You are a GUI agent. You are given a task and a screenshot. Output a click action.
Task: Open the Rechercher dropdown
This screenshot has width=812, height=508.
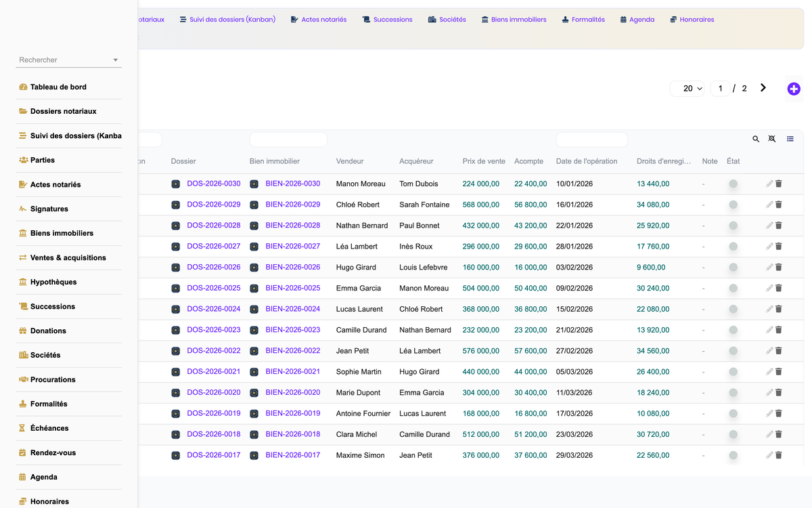click(68, 60)
